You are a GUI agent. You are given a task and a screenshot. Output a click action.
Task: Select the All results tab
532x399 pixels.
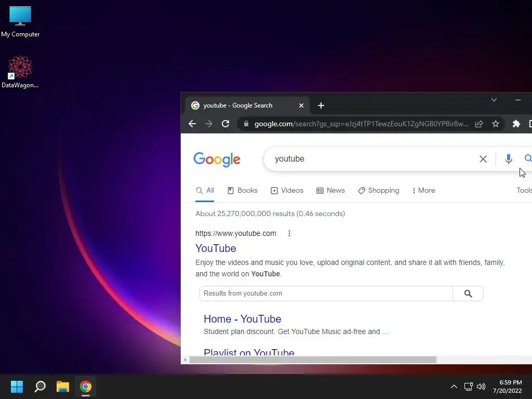click(x=205, y=190)
